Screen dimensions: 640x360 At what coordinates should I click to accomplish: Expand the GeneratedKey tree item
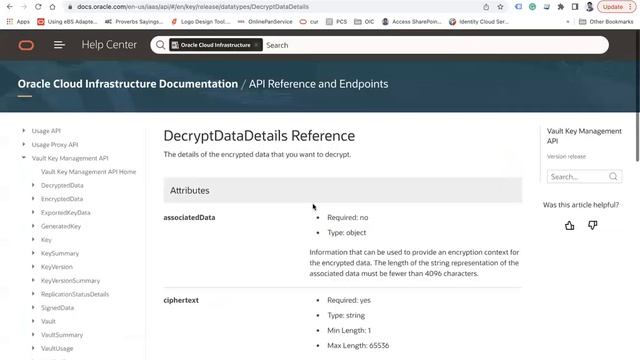pyautogui.click(x=33, y=226)
